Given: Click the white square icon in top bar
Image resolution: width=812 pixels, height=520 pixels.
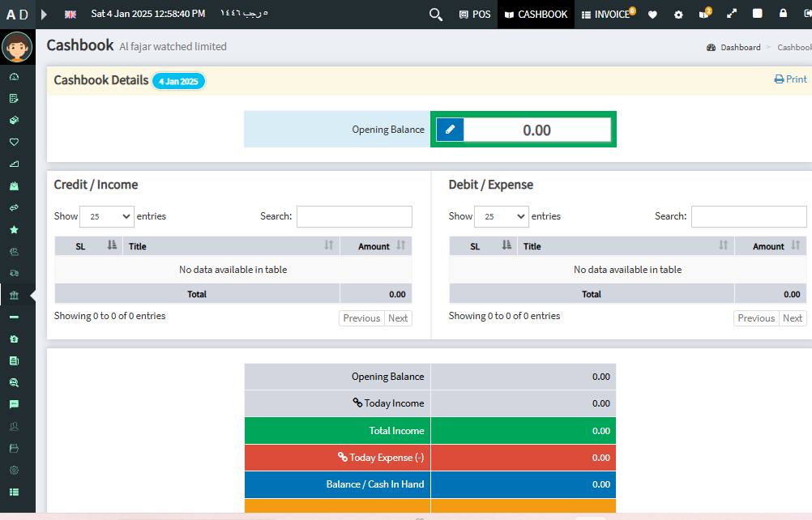Looking at the screenshot, I should (757, 14).
